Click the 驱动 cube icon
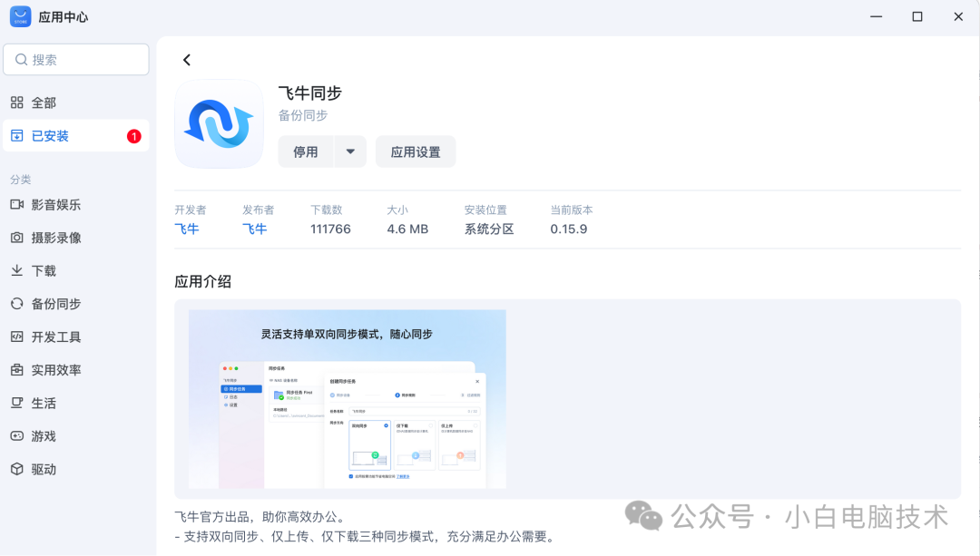 [x=17, y=469]
